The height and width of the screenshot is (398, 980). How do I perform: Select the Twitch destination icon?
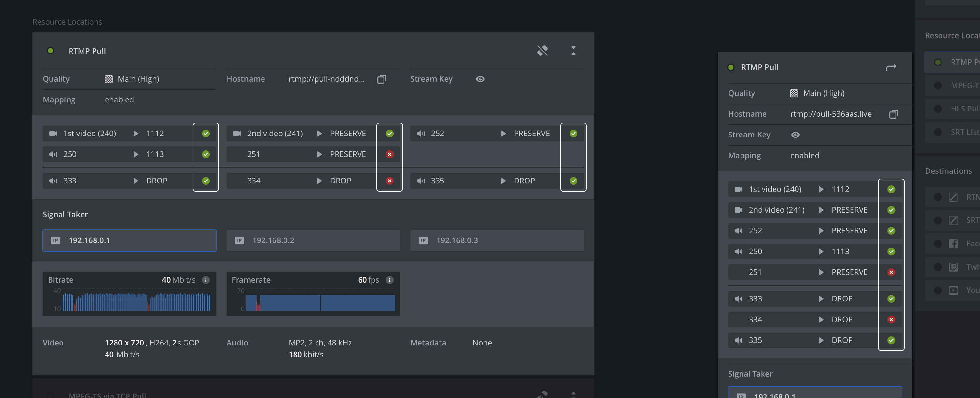pos(954,267)
